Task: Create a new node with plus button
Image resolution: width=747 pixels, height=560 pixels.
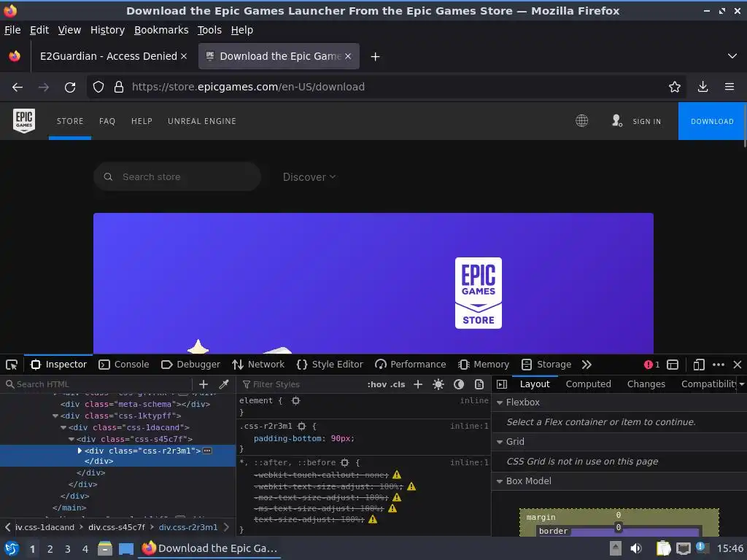Action: [204, 384]
